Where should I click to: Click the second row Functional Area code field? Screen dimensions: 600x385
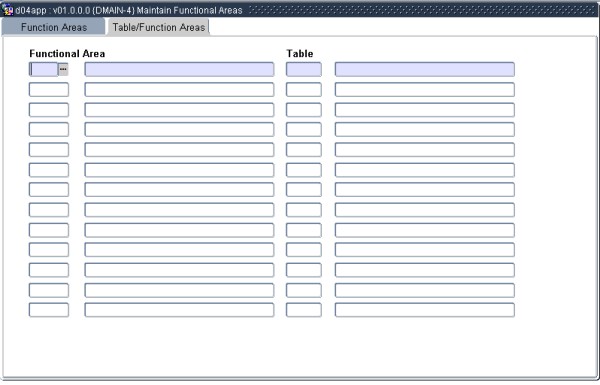click(49, 90)
